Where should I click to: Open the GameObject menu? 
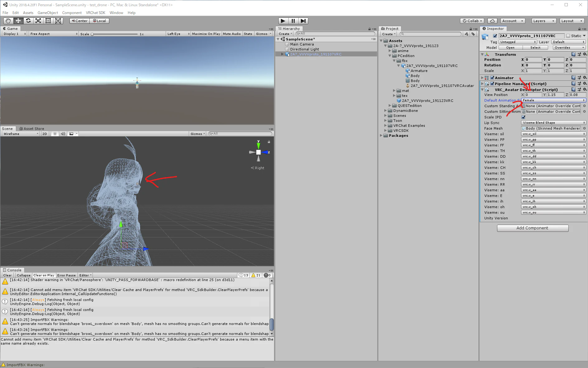(x=48, y=13)
